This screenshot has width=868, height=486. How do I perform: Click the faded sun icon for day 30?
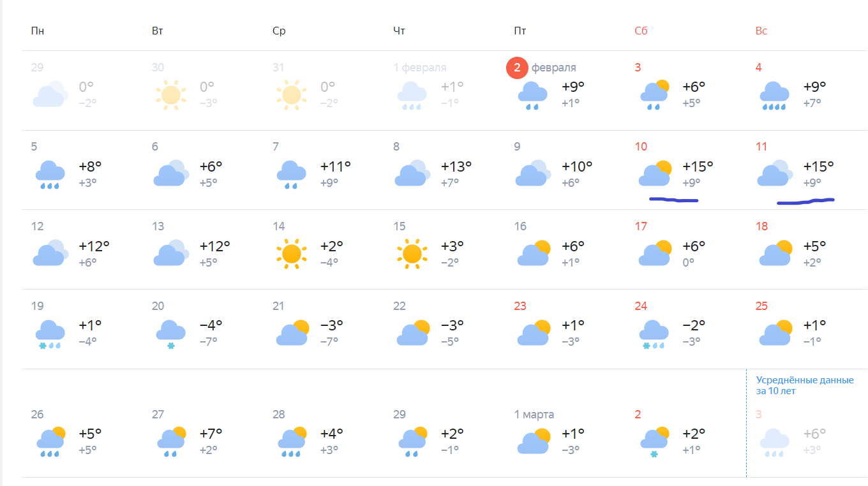[170, 95]
